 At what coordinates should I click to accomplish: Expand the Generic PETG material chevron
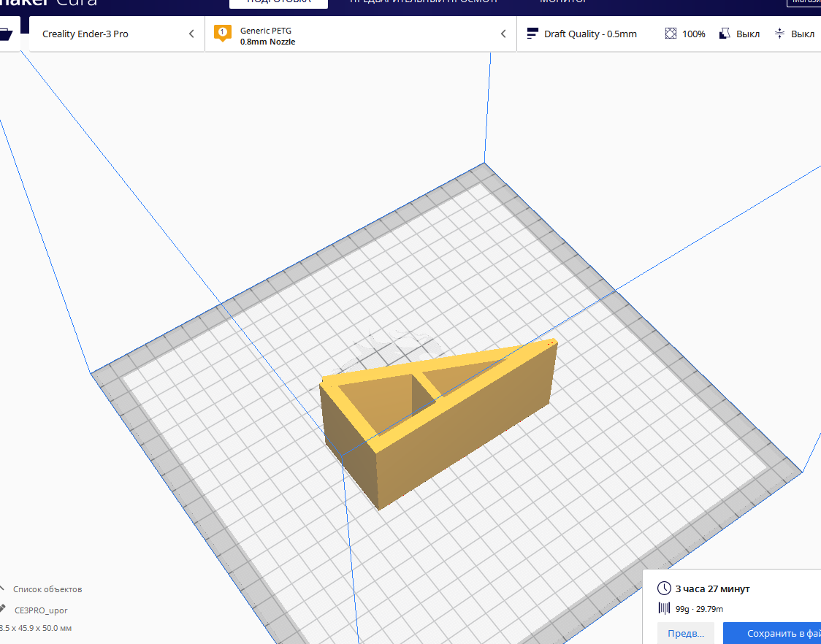coord(503,34)
